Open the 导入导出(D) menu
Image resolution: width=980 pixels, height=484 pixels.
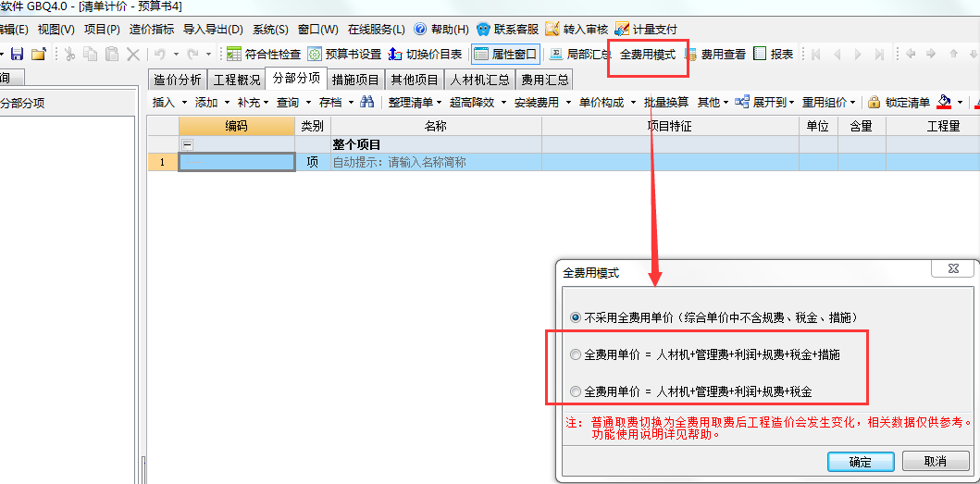(213, 29)
